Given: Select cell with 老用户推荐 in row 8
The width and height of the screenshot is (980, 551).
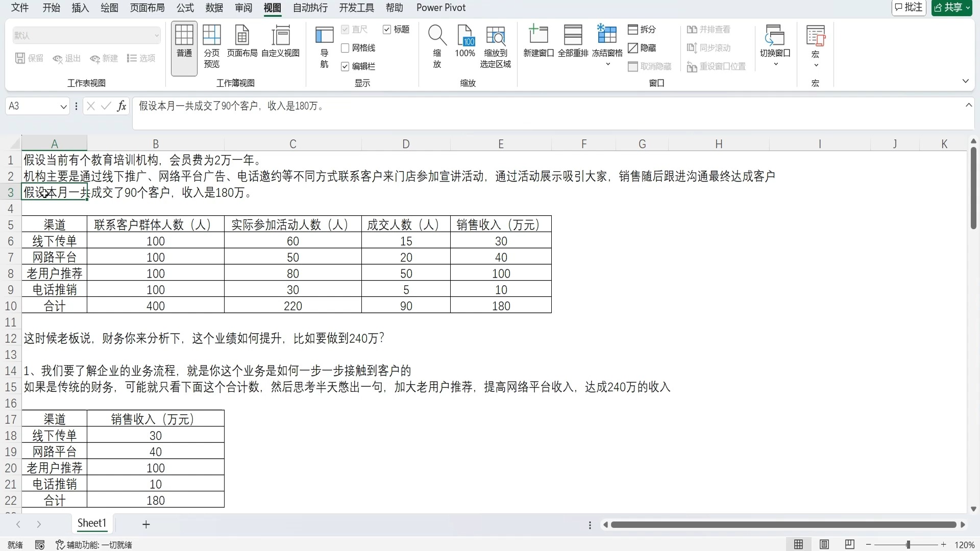Looking at the screenshot, I should pyautogui.click(x=55, y=273).
